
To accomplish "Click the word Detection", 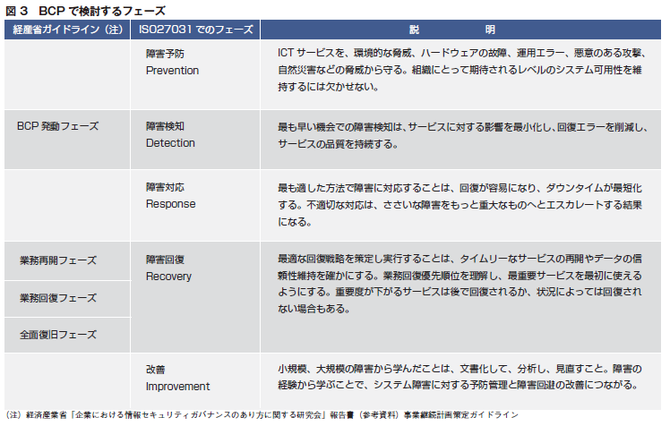I will [170, 143].
